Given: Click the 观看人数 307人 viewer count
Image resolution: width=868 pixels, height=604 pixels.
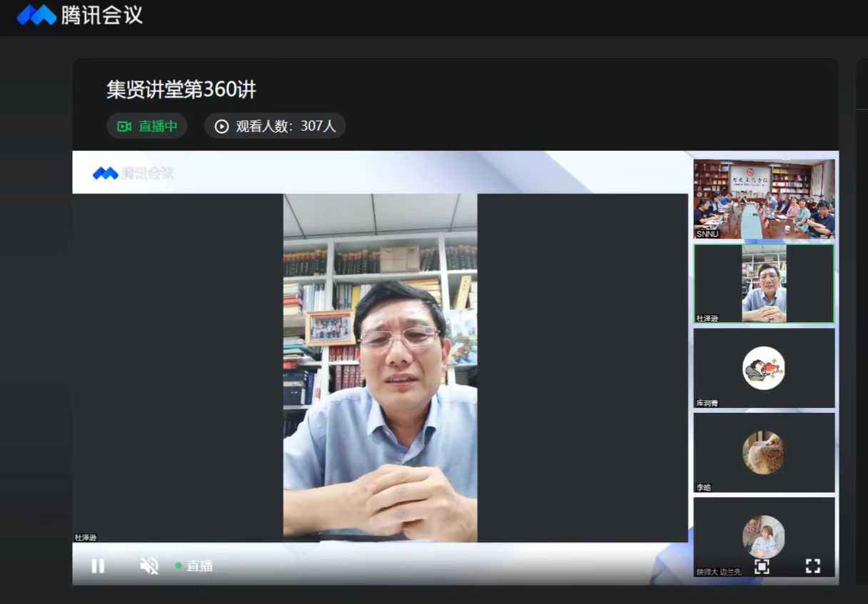Looking at the screenshot, I should [276, 126].
